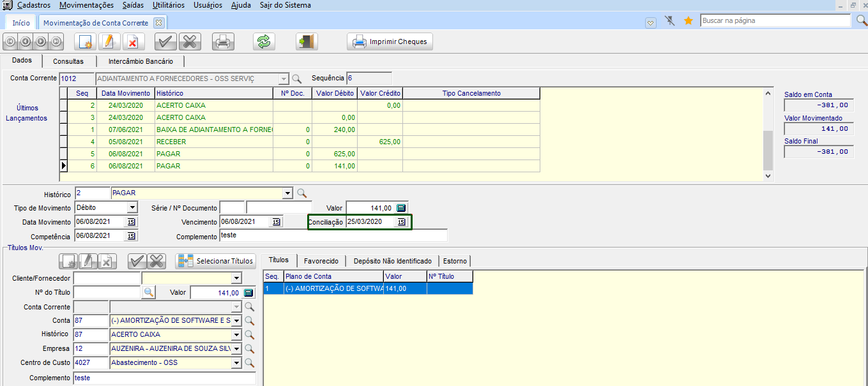Screen dimensions: 868x386
Task: Open calendar picker for Conciliação date
Action: [401, 222]
